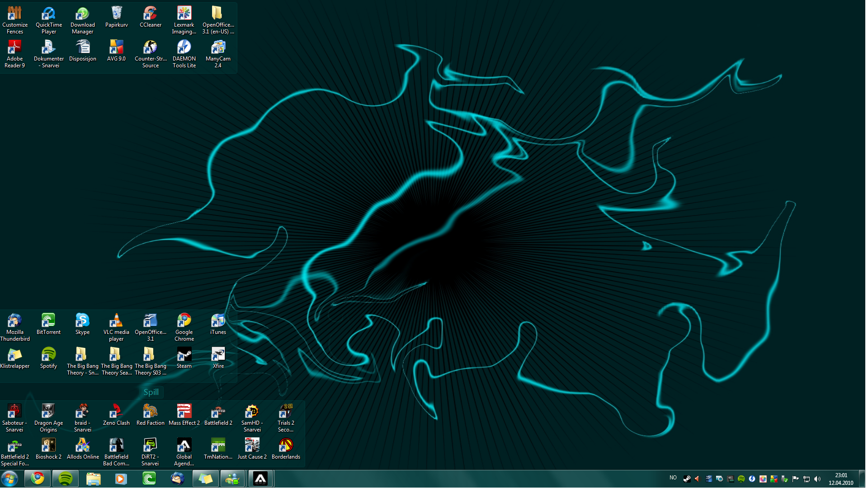Switch to Spotify taskbar button

66,479
